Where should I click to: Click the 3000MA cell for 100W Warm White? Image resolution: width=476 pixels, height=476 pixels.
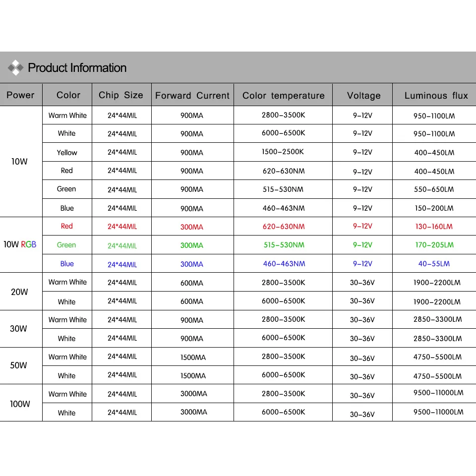click(x=194, y=394)
